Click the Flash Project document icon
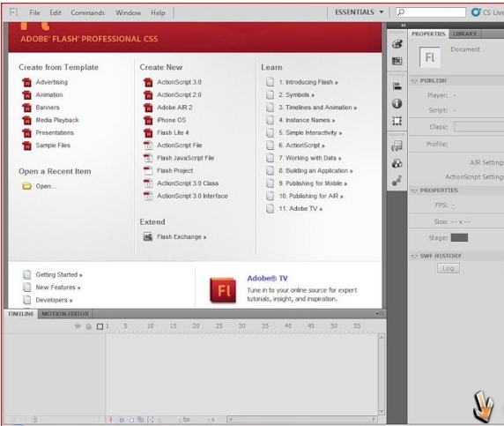Viewport: 504px width, 426px height. 148,170
